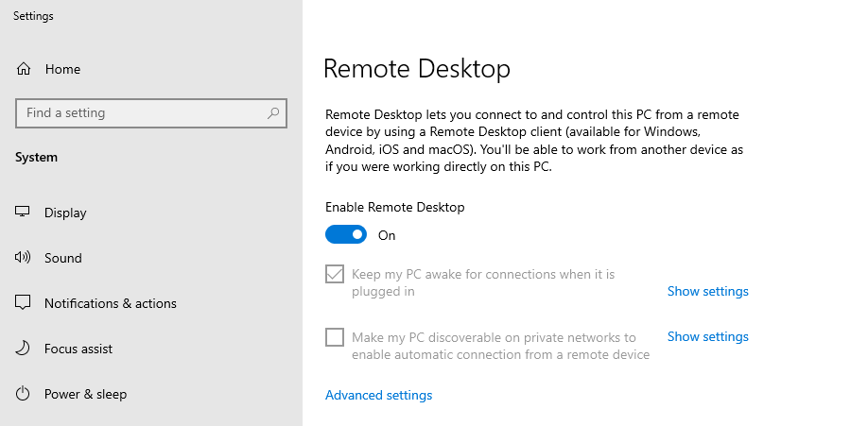Viewport: 868px width, 426px height.
Task: Click the Display monitor icon
Action: (22, 212)
